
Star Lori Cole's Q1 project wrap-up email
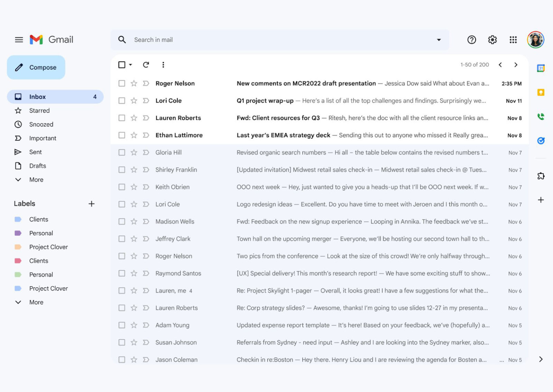tap(134, 101)
